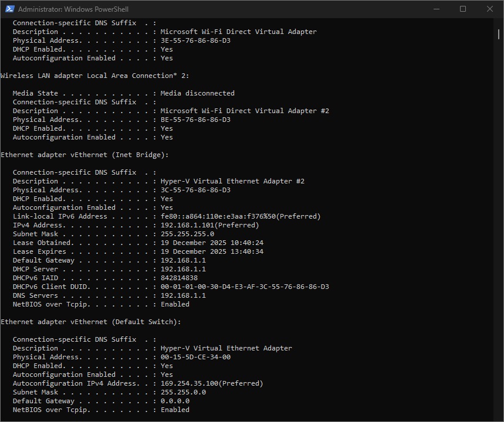The height and width of the screenshot is (422, 504).
Task: Minimize the PowerShell window
Action: (436, 9)
